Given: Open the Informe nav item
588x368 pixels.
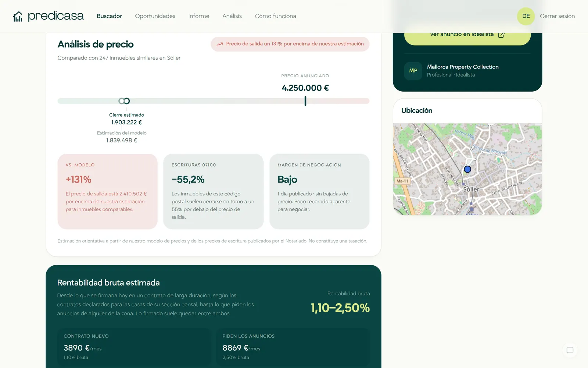Looking at the screenshot, I should (x=199, y=16).
